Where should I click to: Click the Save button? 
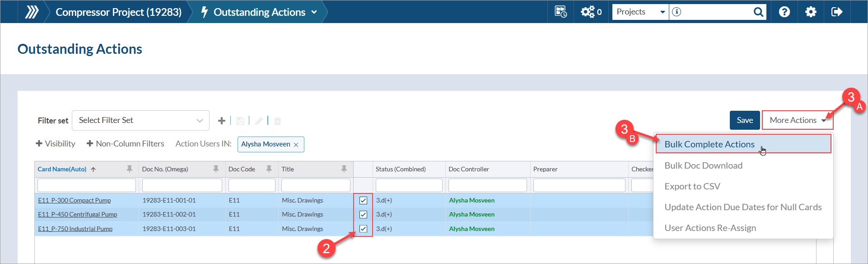[745, 120]
